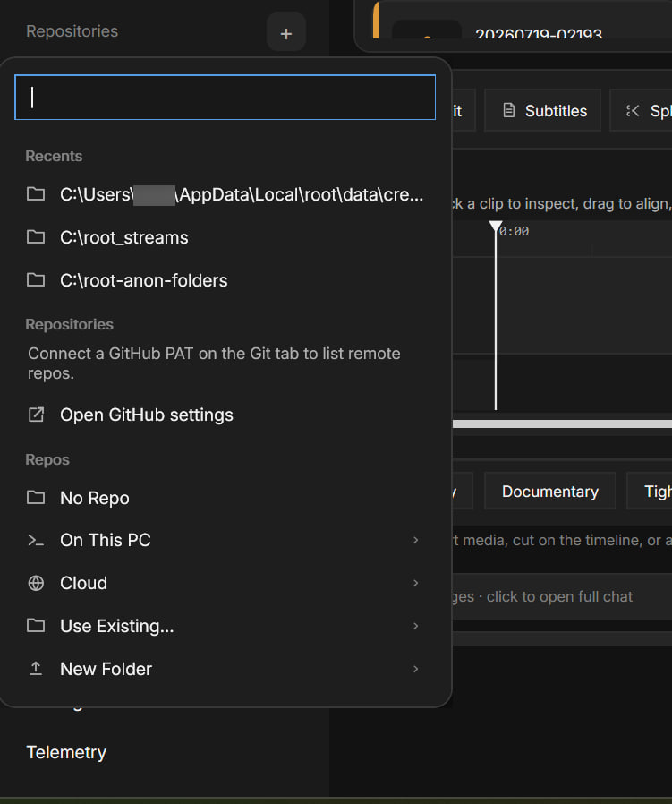The height and width of the screenshot is (804, 672).
Task: Click folder icon beside Use Existing...
Action: [x=36, y=626]
